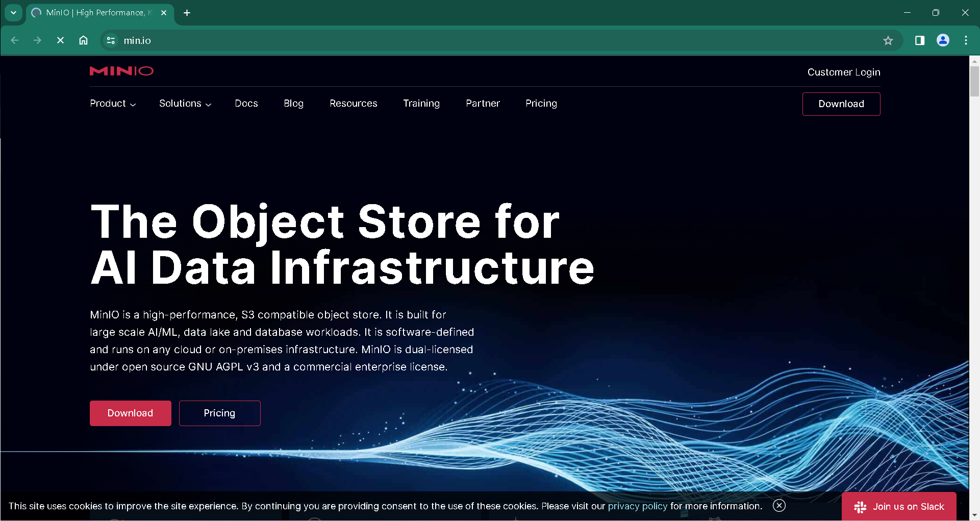Open the Partner page
This screenshot has width=980, height=521.
(483, 104)
